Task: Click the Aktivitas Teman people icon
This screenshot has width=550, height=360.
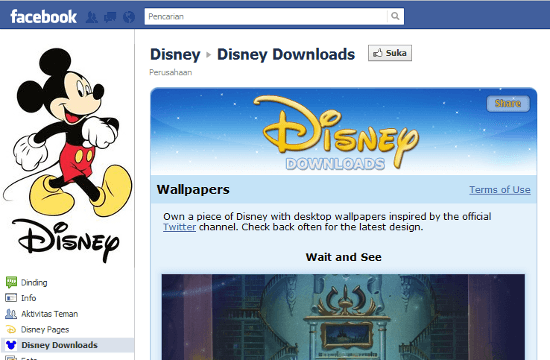Action: tap(11, 314)
